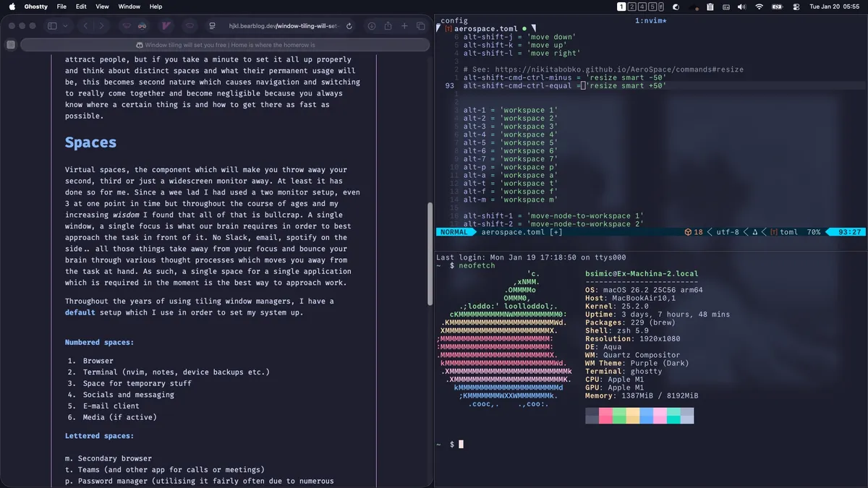Open the Window menu in menu bar
868x488 pixels.
tap(129, 7)
